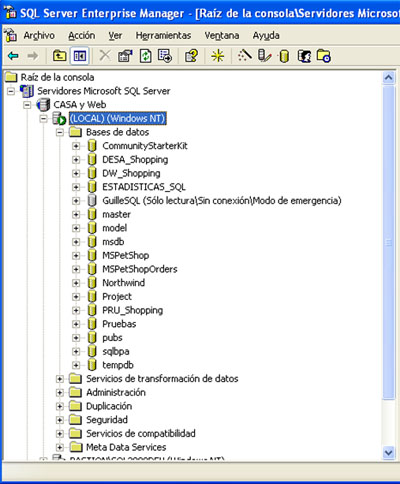Click the New Database cylinder toolbar icon
This screenshot has width=400, height=484.
pos(284,56)
